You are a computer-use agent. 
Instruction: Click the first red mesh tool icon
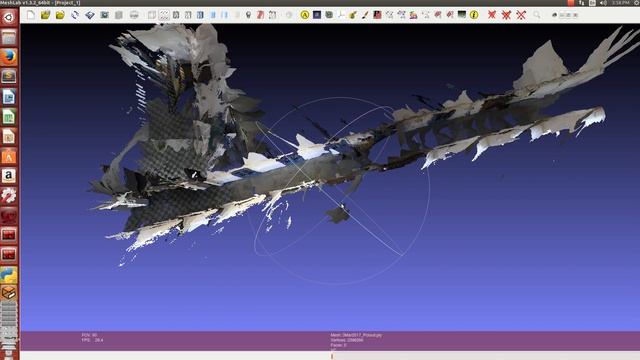[x=438, y=15]
